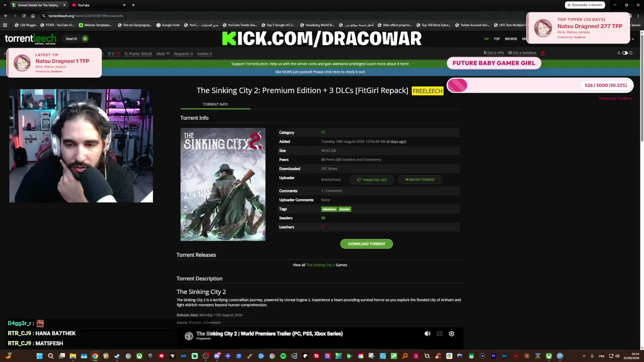Open the BROWSE menu item
This screenshot has width=644, height=362.
[511, 39]
